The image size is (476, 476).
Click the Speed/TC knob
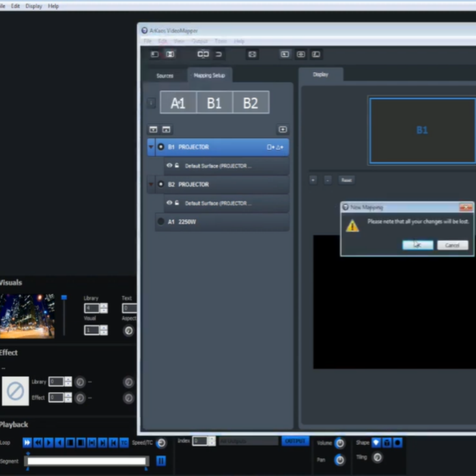(161, 443)
